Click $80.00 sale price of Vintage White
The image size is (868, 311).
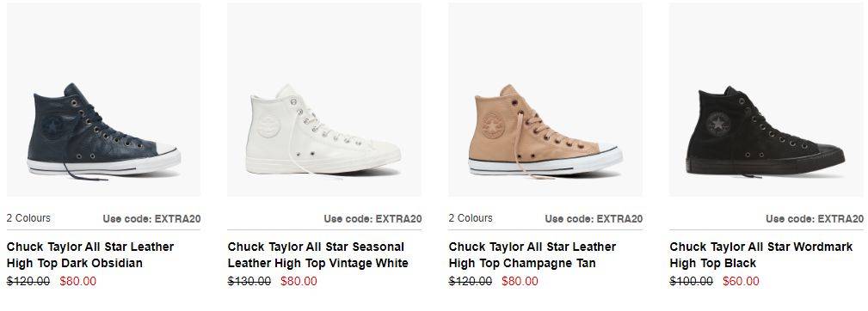[299, 281]
